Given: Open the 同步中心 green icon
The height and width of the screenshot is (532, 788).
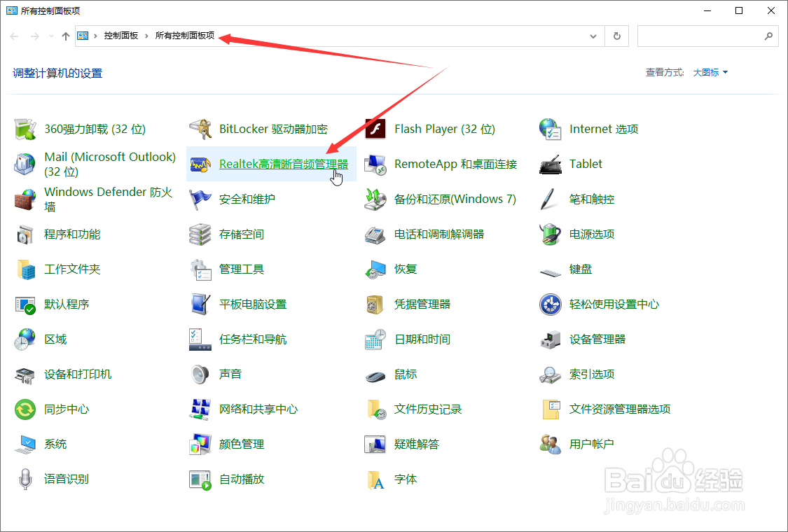Looking at the screenshot, I should click(25, 409).
